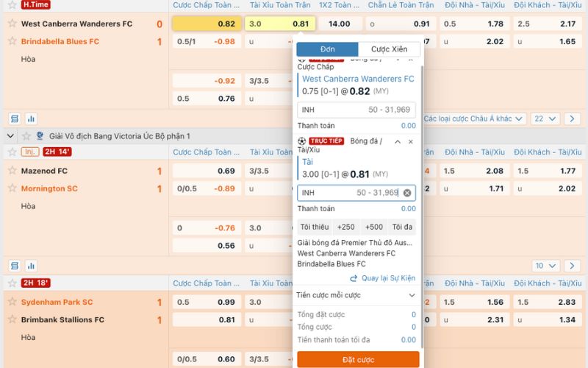Clear the Tài bet stake input
The image size is (588, 368).
407,193
